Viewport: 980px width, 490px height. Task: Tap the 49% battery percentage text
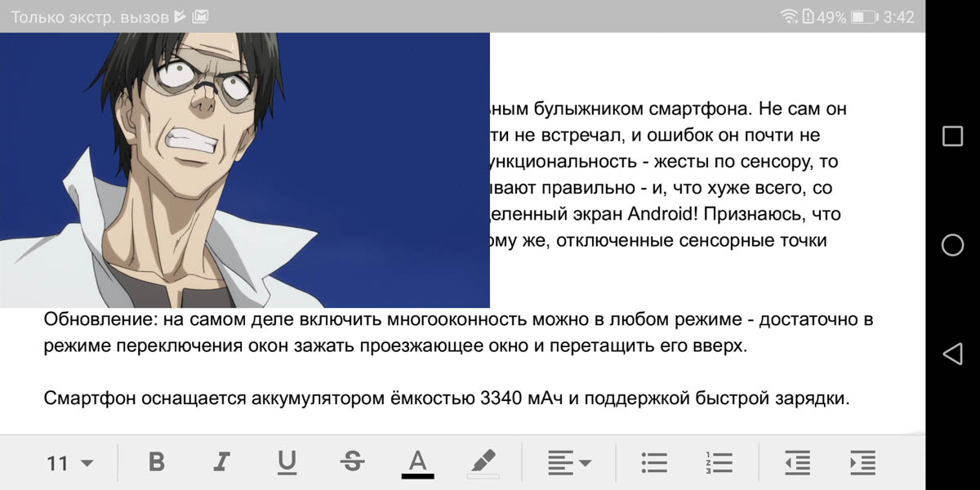pos(831,16)
